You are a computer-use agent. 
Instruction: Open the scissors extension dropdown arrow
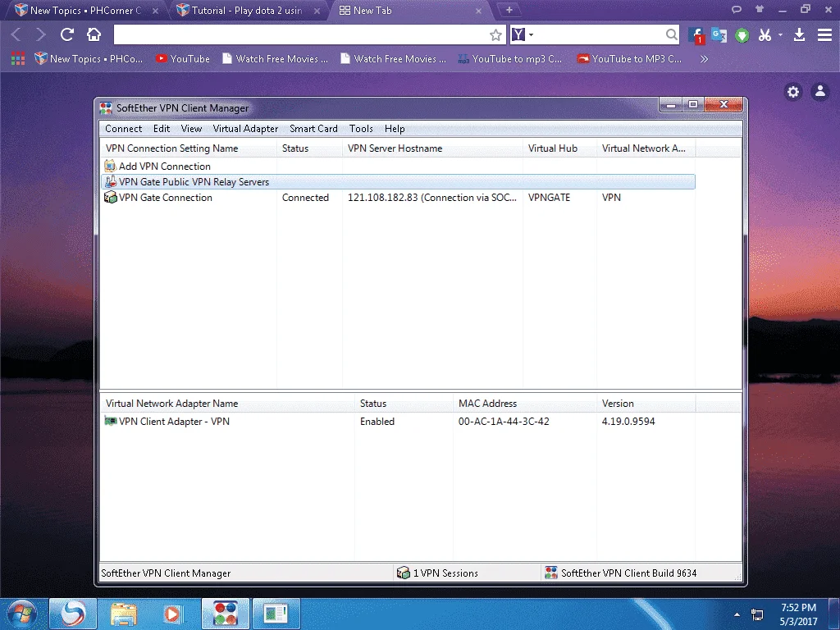click(781, 34)
